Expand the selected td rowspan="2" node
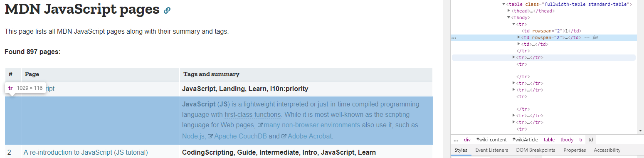The height and width of the screenshot is (158, 644). pos(518,37)
